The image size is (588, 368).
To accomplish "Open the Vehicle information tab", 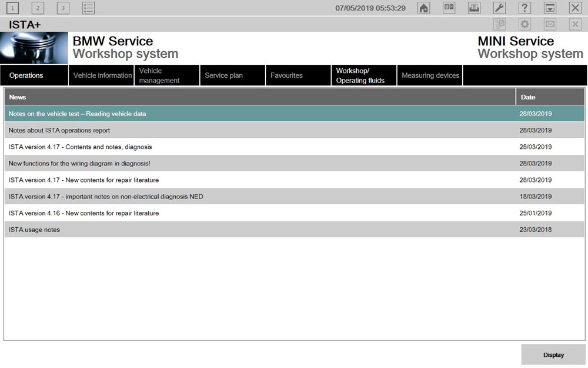I will (102, 75).
